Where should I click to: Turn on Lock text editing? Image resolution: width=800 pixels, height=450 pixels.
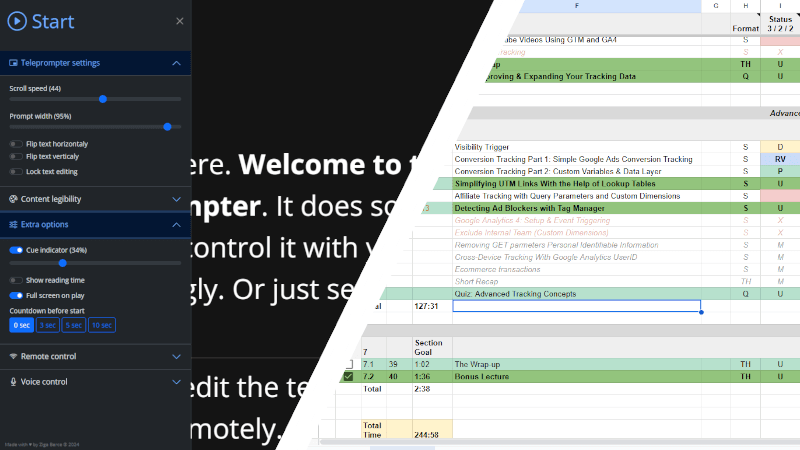16,172
